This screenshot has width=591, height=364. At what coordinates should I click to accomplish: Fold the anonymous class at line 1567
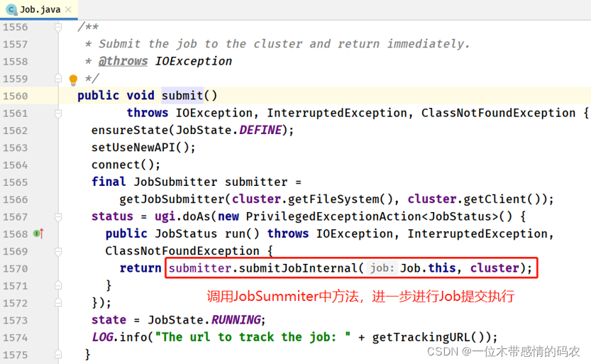pos(59,216)
